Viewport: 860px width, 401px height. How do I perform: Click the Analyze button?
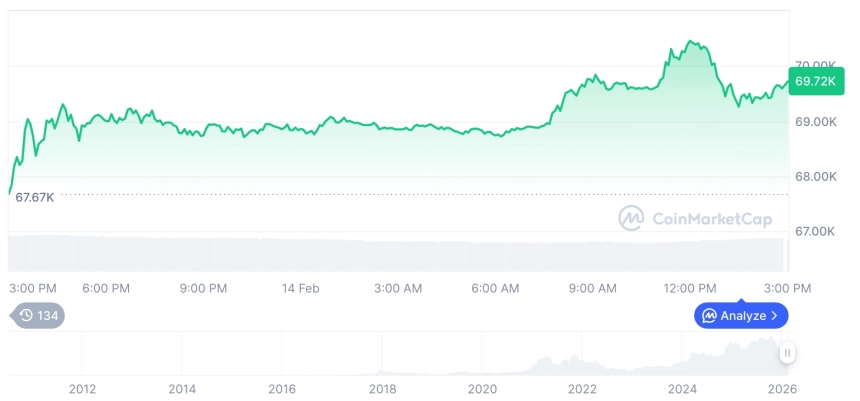pos(741,316)
